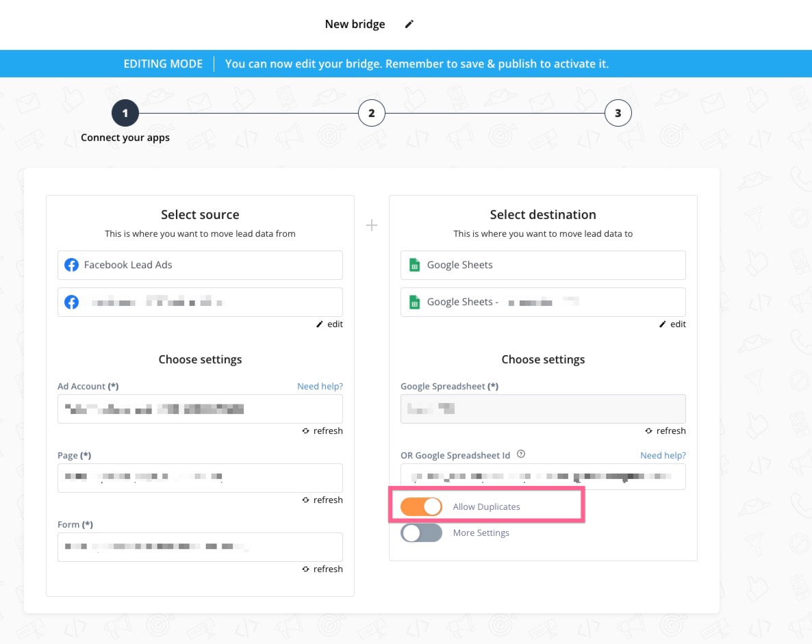Click the info icon beside Google Spreadsheet Id
This screenshot has width=812, height=644.
[521, 454]
